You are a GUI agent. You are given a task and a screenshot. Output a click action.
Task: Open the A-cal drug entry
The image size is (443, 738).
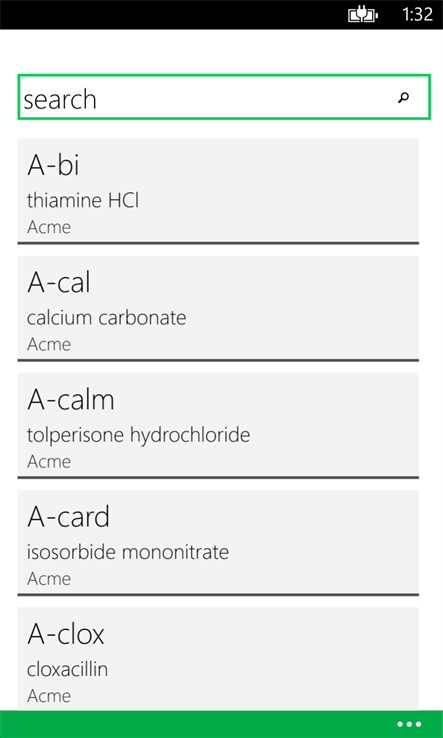pyautogui.click(x=218, y=309)
